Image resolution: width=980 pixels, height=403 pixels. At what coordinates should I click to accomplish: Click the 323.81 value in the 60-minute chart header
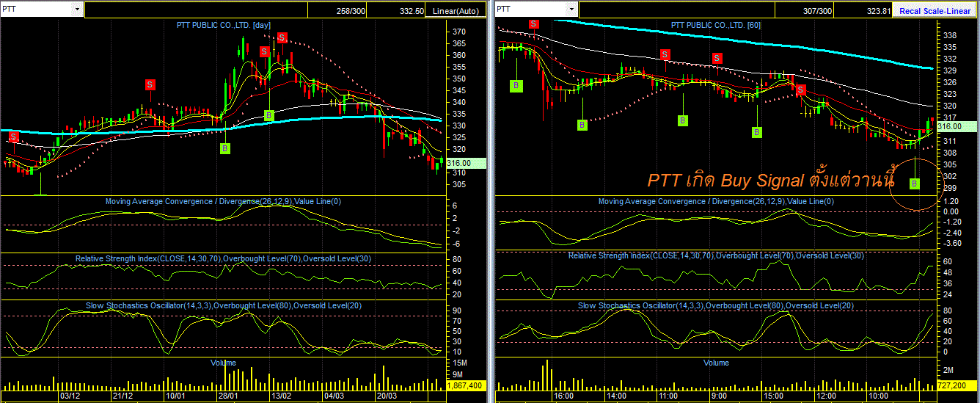(877, 11)
